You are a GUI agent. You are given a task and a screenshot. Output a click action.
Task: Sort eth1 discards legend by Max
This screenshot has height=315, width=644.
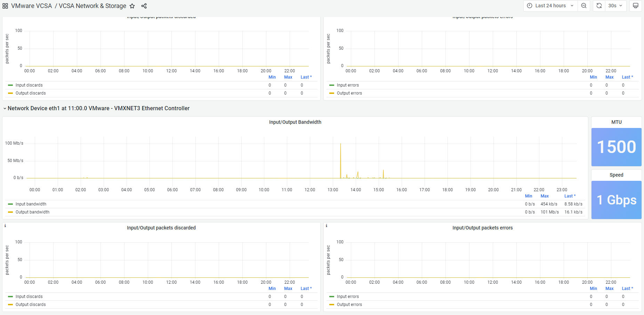pos(288,289)
